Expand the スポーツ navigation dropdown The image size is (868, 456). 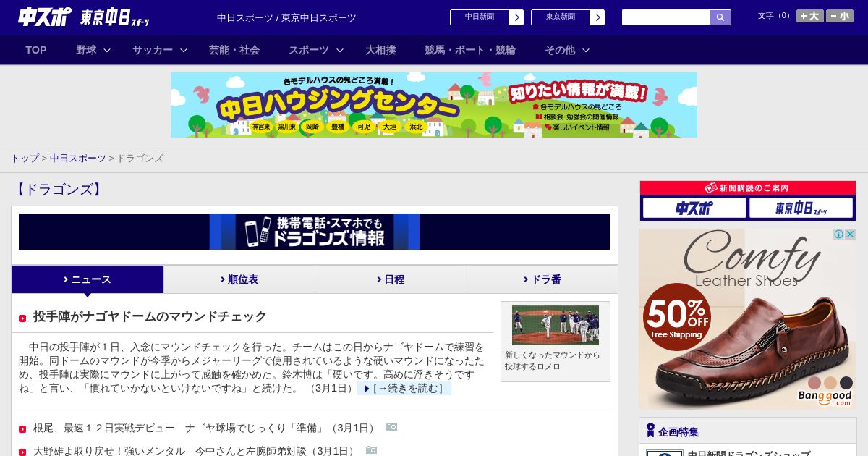pos(316,50)
